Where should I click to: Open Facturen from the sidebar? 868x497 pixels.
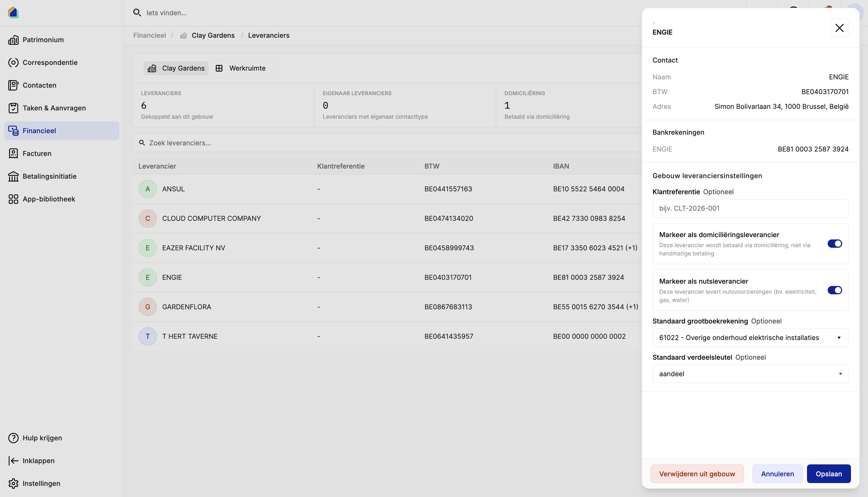pos(62,154)
